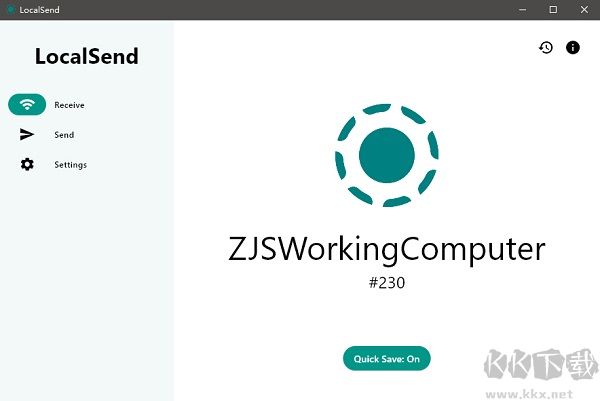Close the LocalSend window
The height and width of the screenshot is (401, 600).
pyautogui.click(x=583, y=9)
